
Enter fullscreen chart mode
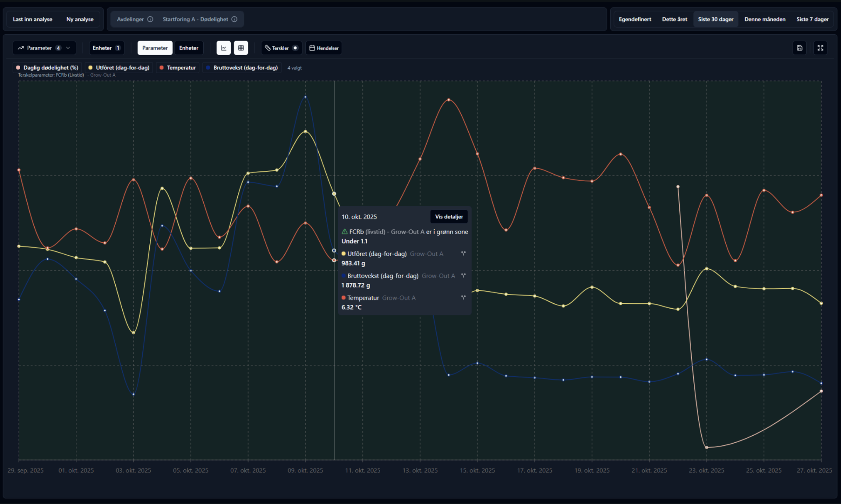(820, 48)
